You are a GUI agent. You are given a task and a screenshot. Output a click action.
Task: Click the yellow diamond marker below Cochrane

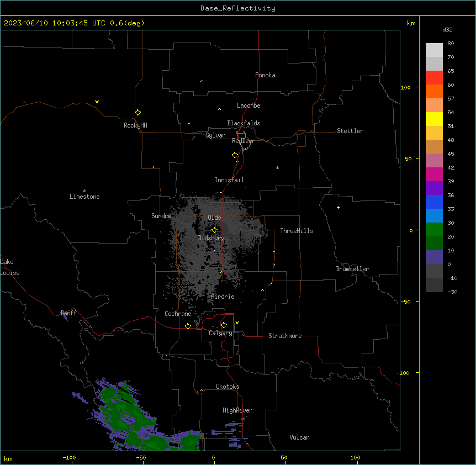[x=188, y=326]
